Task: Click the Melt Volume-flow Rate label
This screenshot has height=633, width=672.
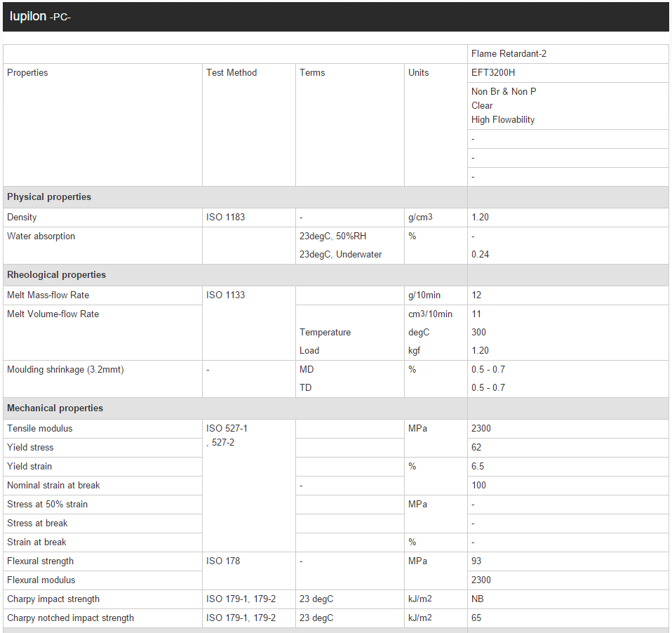Action: coord(53,314)
